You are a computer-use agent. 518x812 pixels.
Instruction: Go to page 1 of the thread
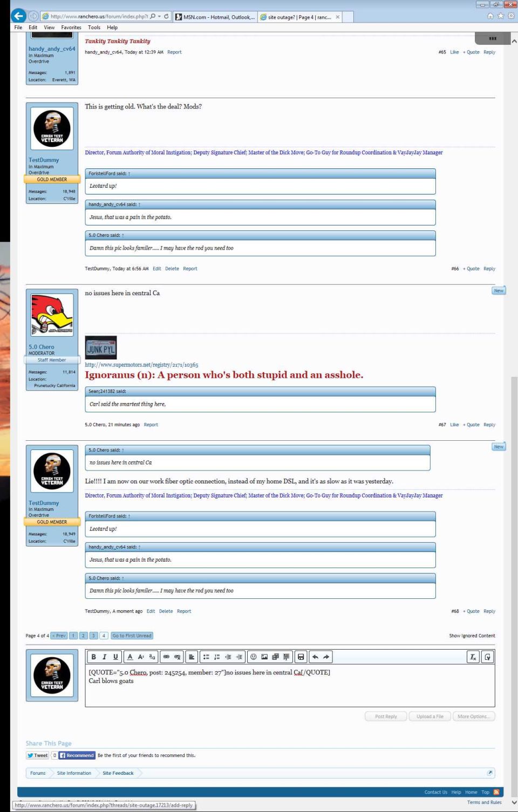click(74, 636)
